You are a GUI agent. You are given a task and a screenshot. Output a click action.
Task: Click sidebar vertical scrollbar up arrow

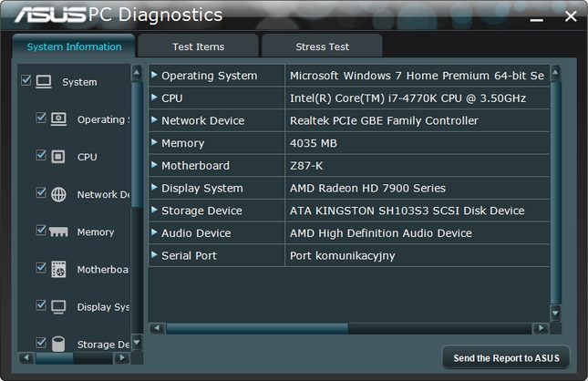(x=137, y=73)
